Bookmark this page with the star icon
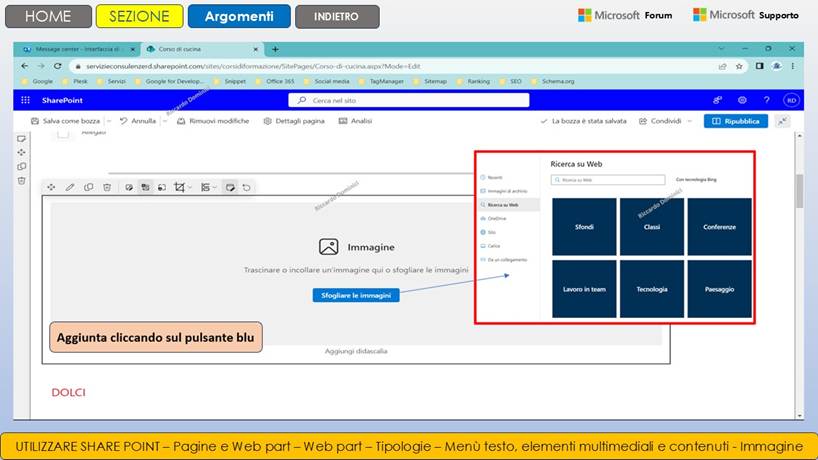This screenshot has height=460, width=818. pyautogui.click(x=739, y=66)
